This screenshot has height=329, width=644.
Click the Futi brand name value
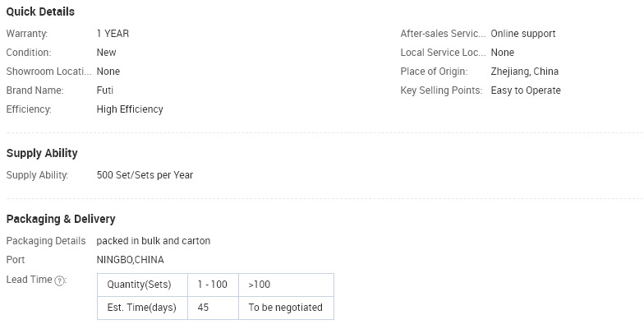[105, 90]
